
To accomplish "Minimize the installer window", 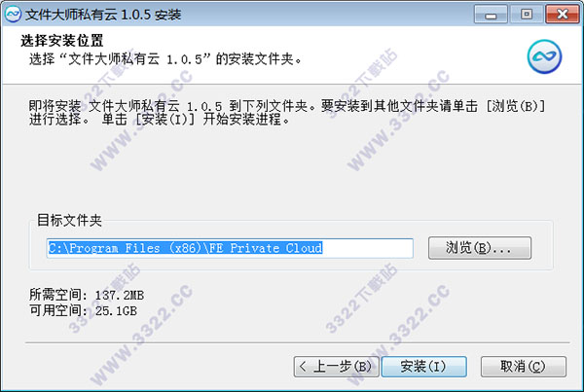I will pos(491,15).
